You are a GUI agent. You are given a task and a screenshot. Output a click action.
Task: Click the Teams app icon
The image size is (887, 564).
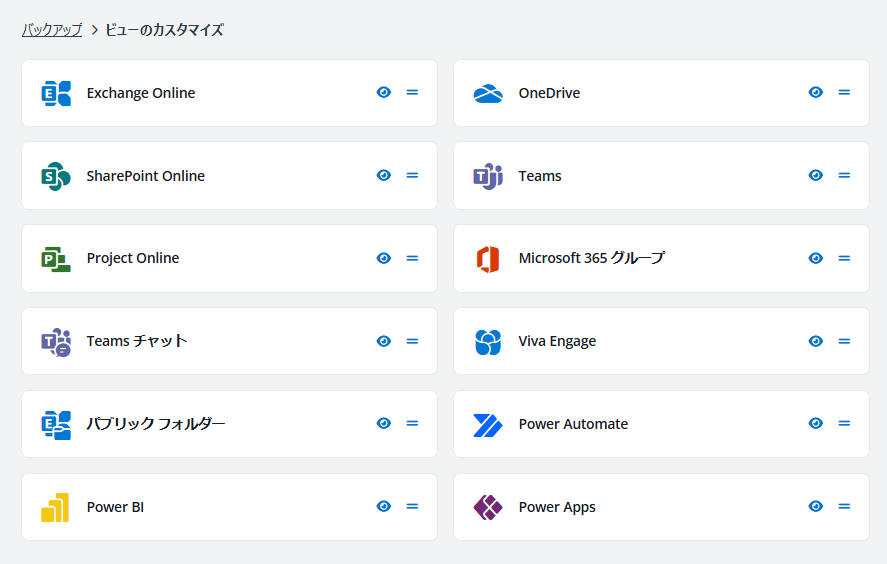[488, 176]
